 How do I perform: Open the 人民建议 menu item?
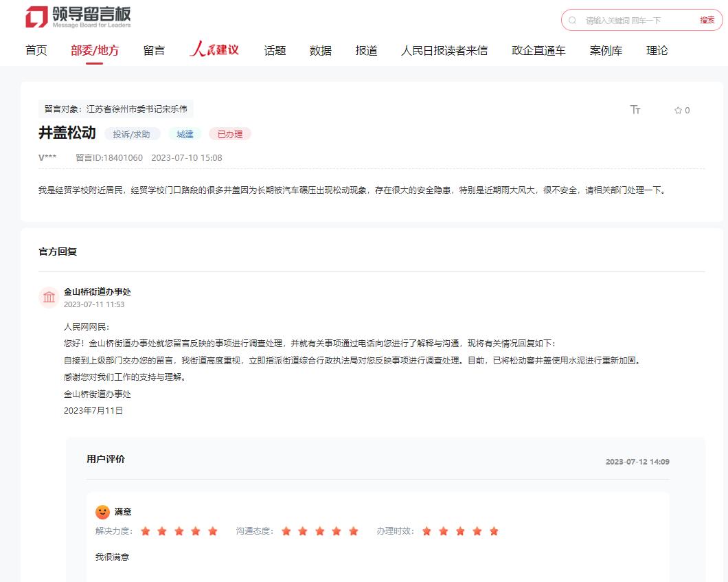click(214, 50)
